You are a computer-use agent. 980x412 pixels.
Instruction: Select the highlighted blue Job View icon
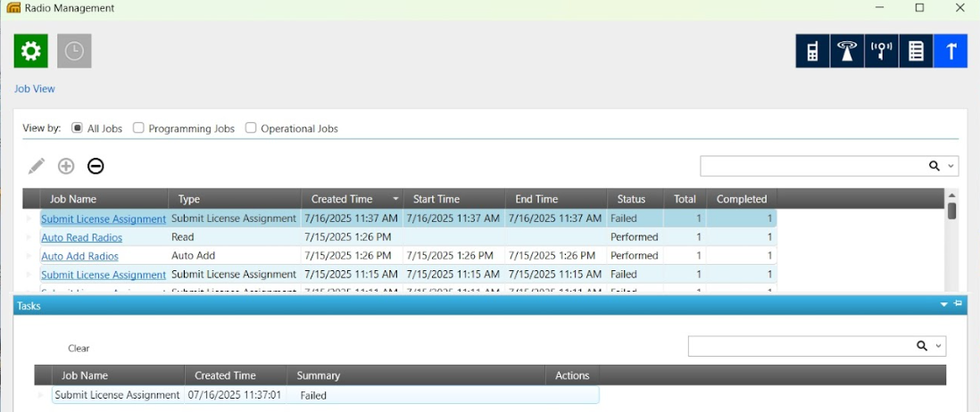click(x=951, y=51)
